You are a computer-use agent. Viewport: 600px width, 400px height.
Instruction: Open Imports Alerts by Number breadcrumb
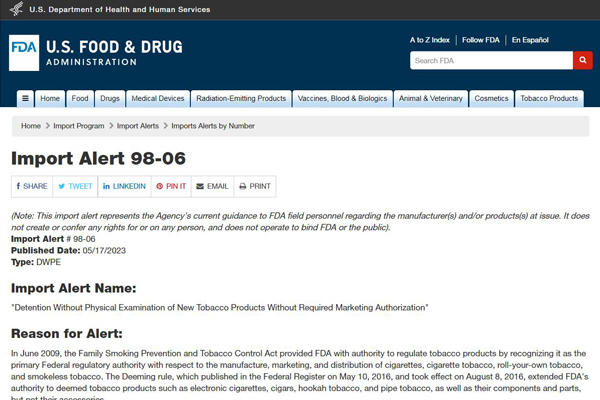[x=213, y=126]
